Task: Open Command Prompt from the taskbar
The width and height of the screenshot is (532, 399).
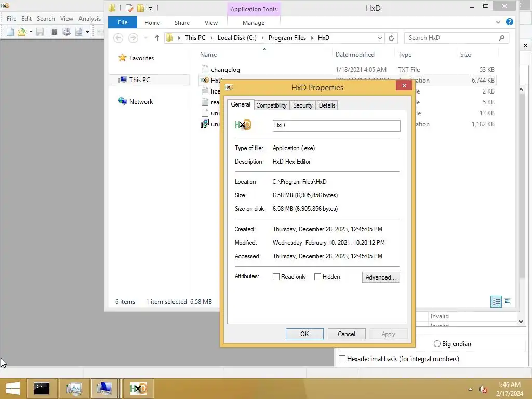Action: pyautogui.click(x=42, y=389)
